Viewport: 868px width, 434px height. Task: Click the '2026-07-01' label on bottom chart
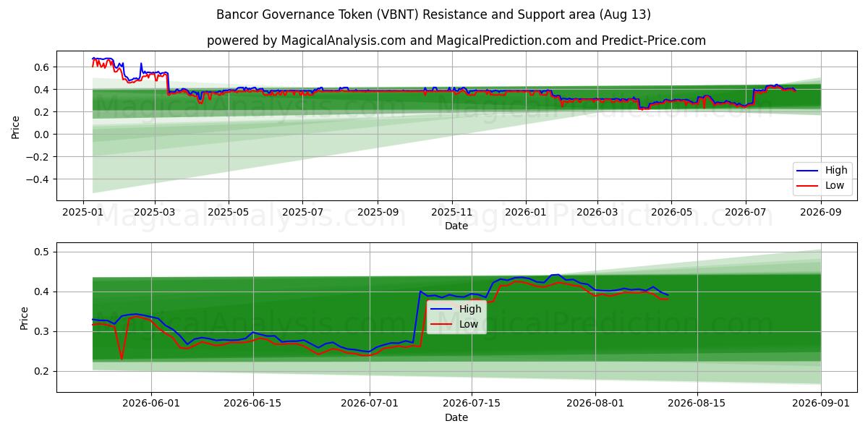(370, 404)
